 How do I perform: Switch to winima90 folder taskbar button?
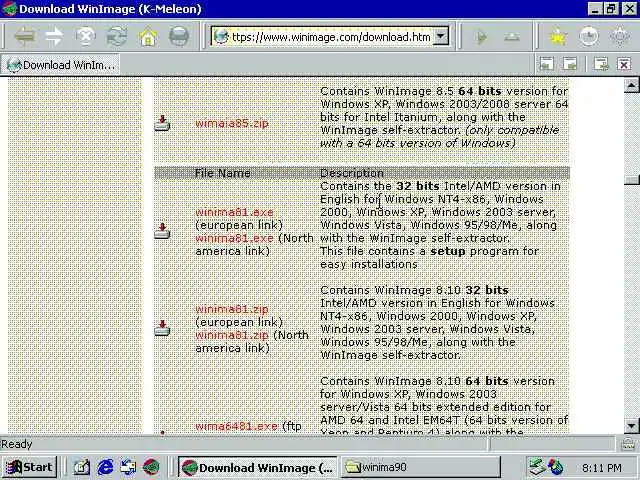[x=420, y=467]
